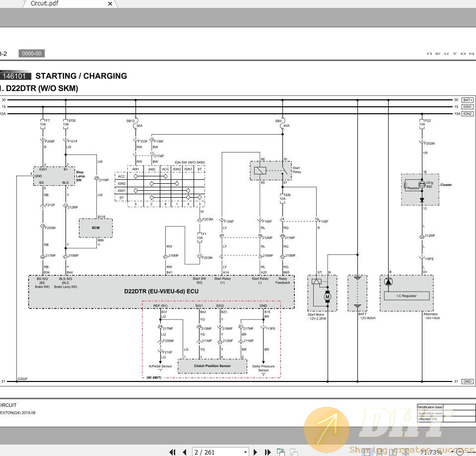Viewport: 476px width, 456px height.
Task: Click the Cluster label
Action: pyautogui.click(x=446, y=185)
